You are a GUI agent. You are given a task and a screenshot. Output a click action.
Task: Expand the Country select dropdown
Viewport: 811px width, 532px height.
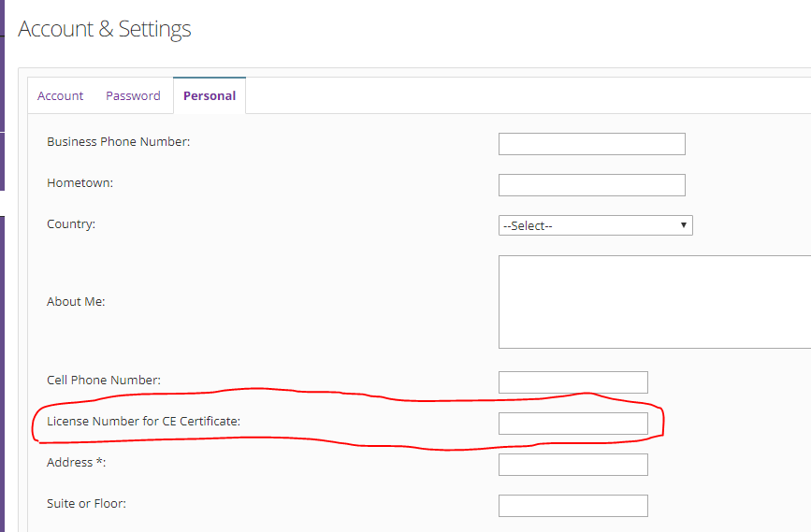click(595, 225)
